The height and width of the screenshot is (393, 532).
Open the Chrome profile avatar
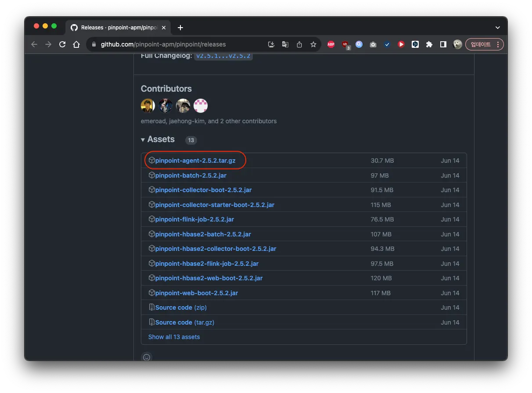[x=457, y=44]
